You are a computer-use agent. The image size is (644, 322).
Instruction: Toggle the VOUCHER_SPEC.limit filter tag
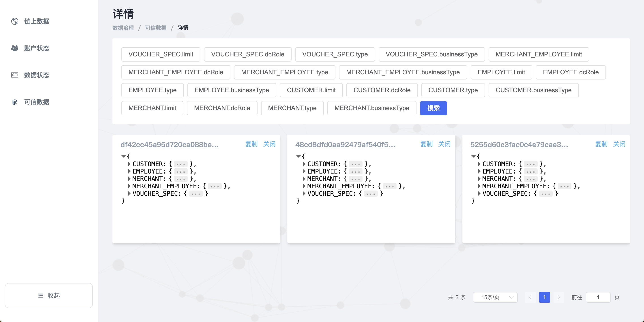161,54
